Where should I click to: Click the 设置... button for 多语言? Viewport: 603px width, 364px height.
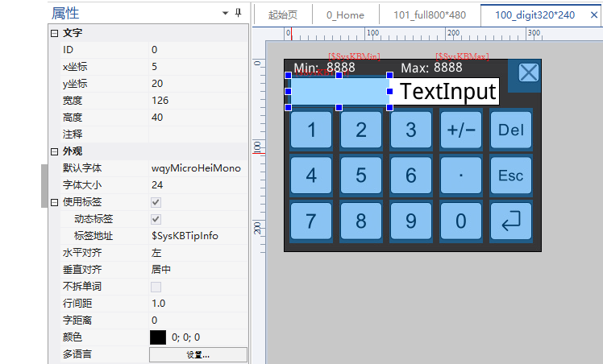point(198,354)
